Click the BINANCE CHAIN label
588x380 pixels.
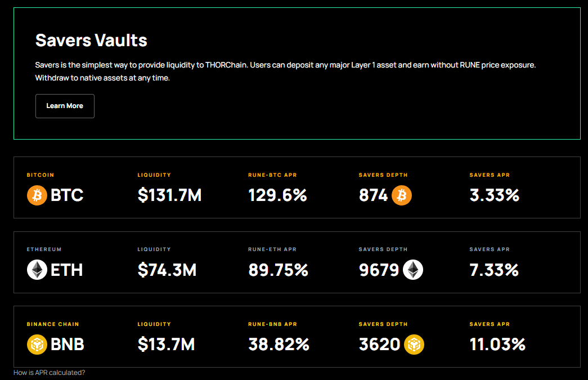coord(53,324)
